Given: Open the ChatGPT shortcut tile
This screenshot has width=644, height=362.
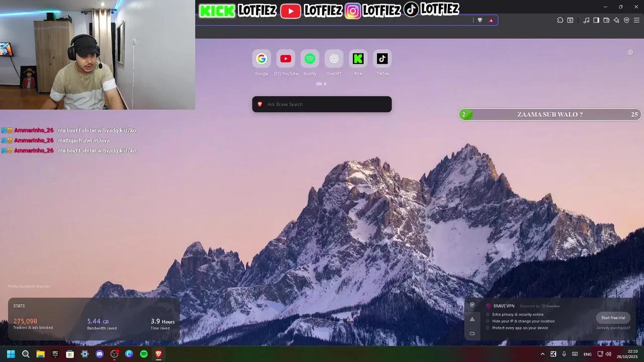Looking at the screenshot, I should (334, 59).
